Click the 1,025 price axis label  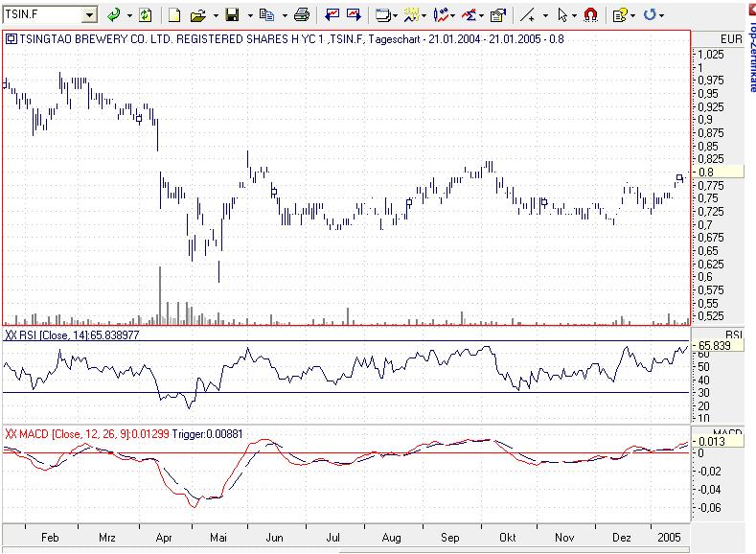point(711,55)
